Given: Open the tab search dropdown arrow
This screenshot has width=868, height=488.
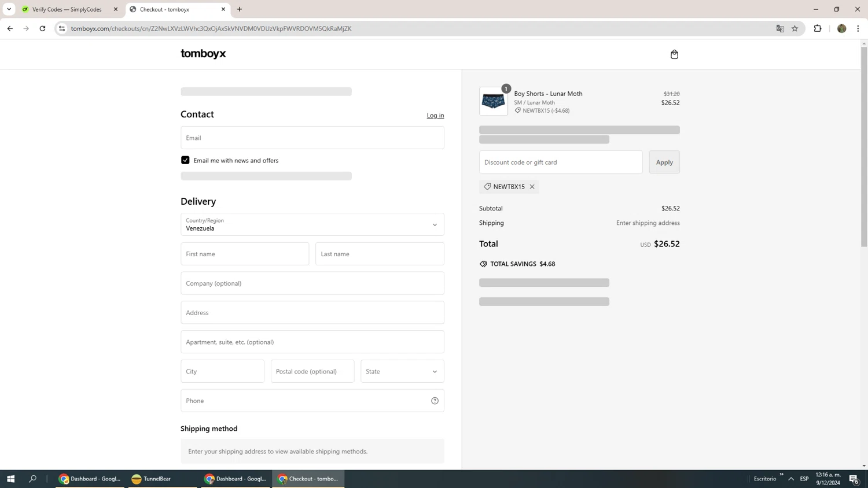Looking at the screenshot, I should click(9, 9).
